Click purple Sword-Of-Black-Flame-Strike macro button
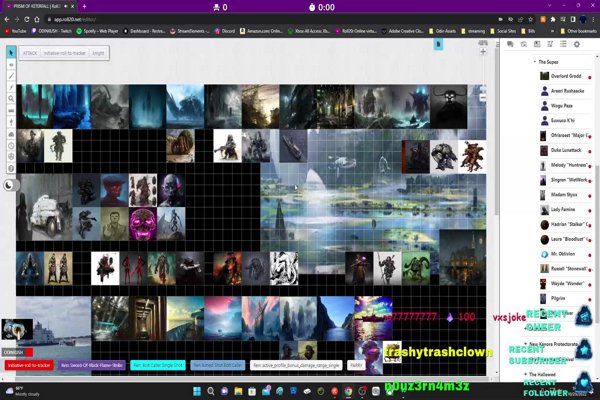Image resolution: width=600 pixels, height=400 pixels. (92, 365)
